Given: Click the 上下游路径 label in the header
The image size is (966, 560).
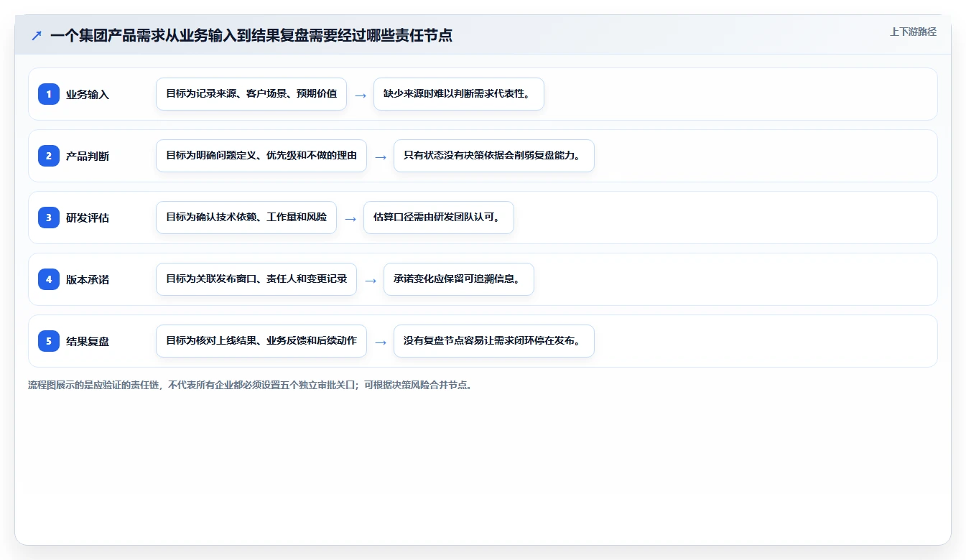Looking at the screenshot, I should 913,32.
